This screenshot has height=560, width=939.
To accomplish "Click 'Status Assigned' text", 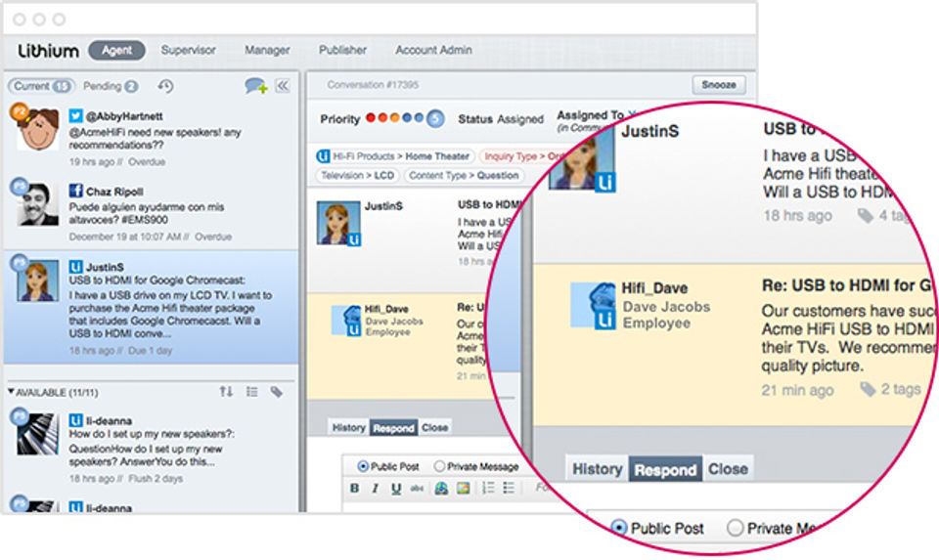I will coord(501,119).
